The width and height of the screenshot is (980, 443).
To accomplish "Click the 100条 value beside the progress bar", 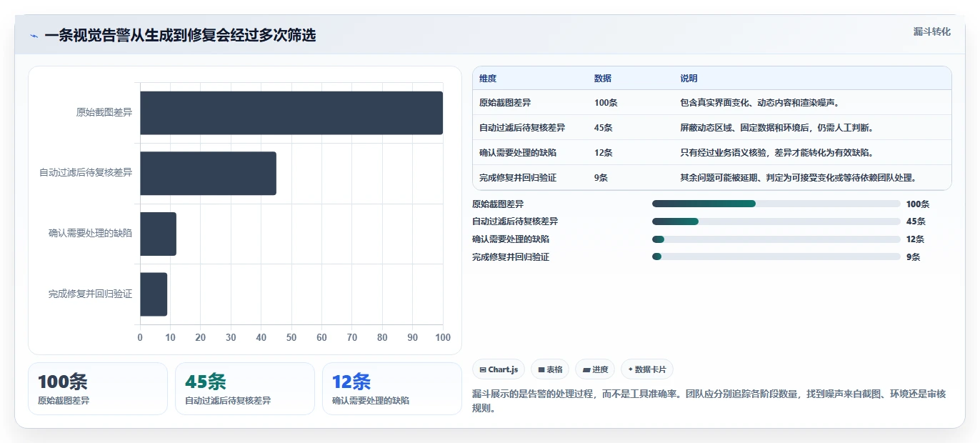I will (918, 204).
